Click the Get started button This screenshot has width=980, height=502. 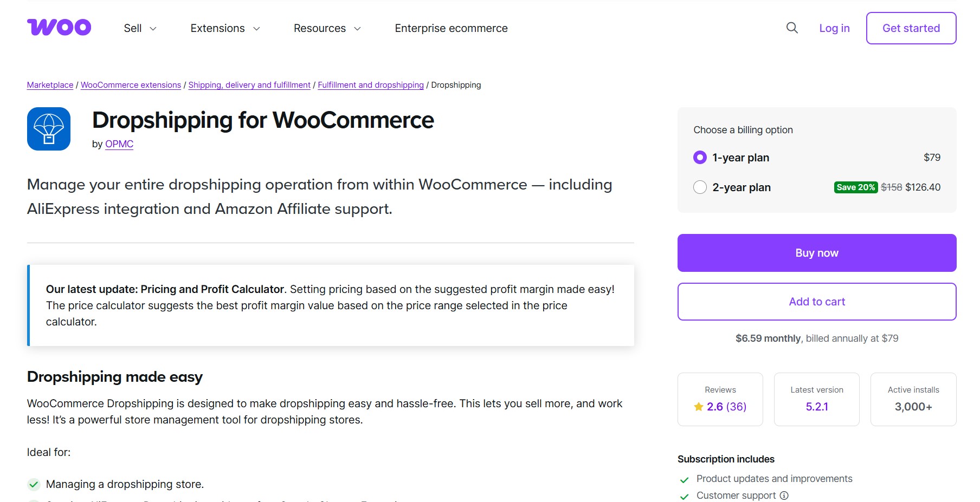click(x=911, y=28)
